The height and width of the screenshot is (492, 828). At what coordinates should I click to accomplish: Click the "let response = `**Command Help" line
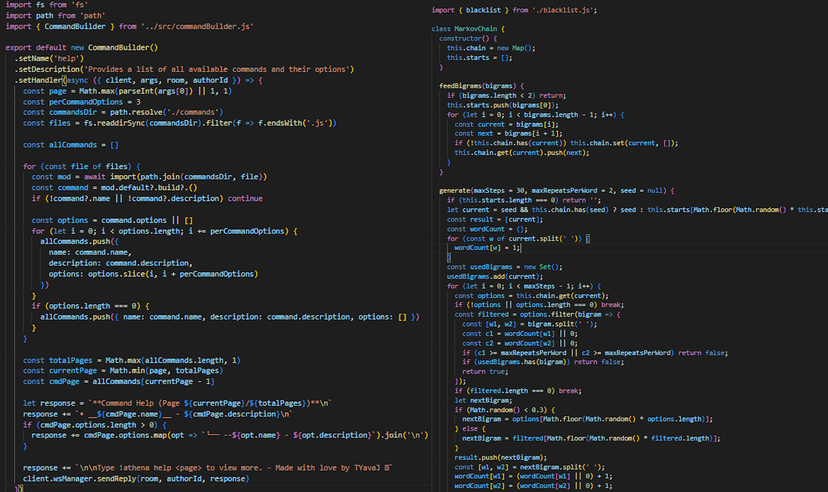point(177,403)
